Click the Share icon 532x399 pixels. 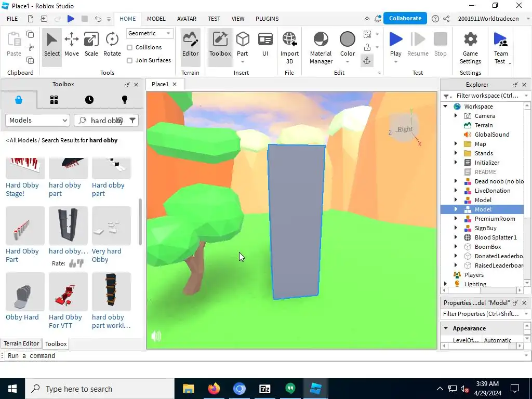pos(446,19)
